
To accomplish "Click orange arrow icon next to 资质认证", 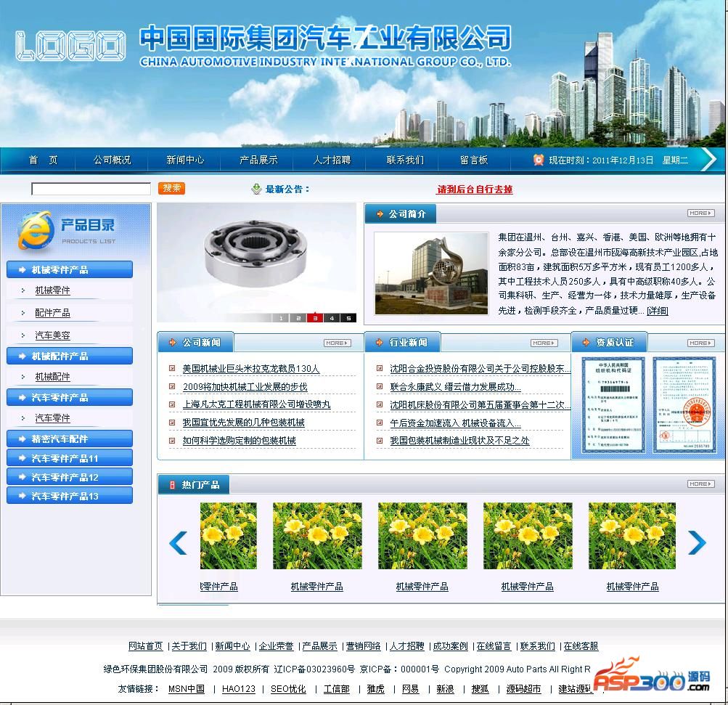I will 586,342.
